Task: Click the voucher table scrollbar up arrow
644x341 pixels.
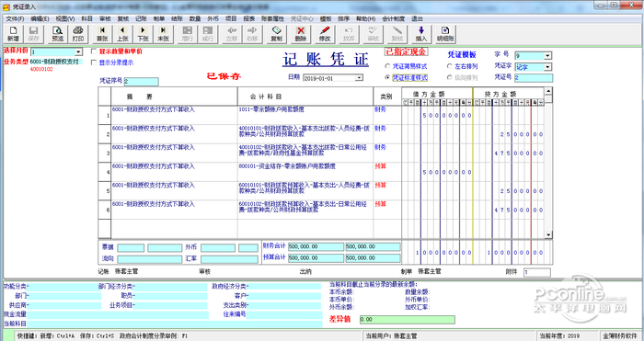Action: click(548, 91)
